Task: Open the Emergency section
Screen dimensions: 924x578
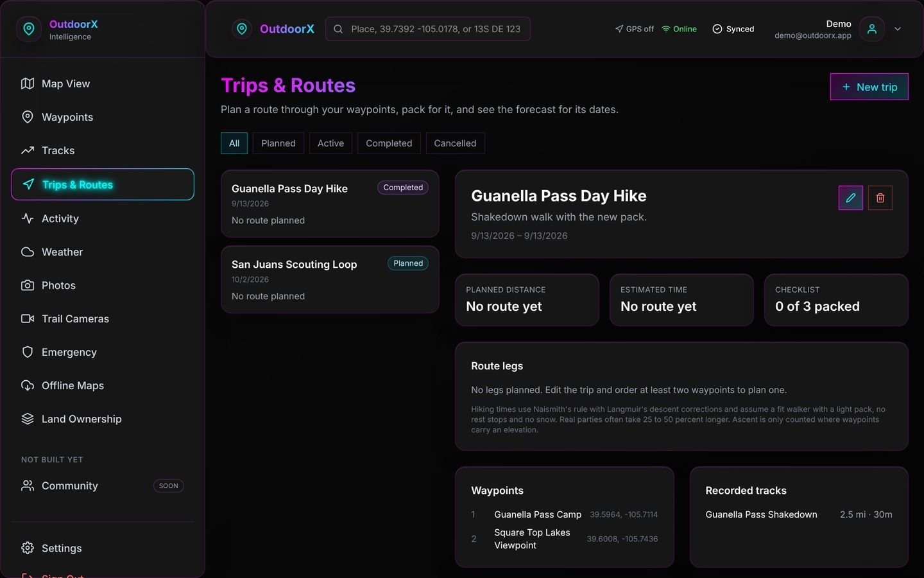Action: (103, 352)
